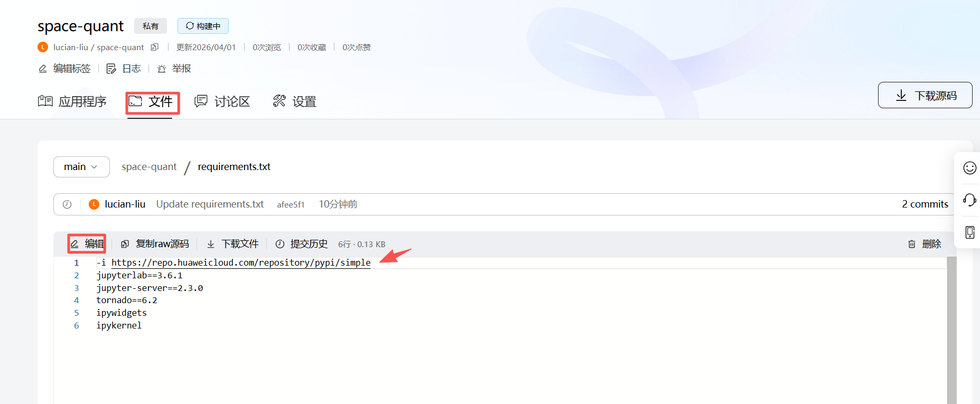Viewport: 980px width, 404px height.
Task: Open edit tags pencil icon
Action: coord(43,69)
